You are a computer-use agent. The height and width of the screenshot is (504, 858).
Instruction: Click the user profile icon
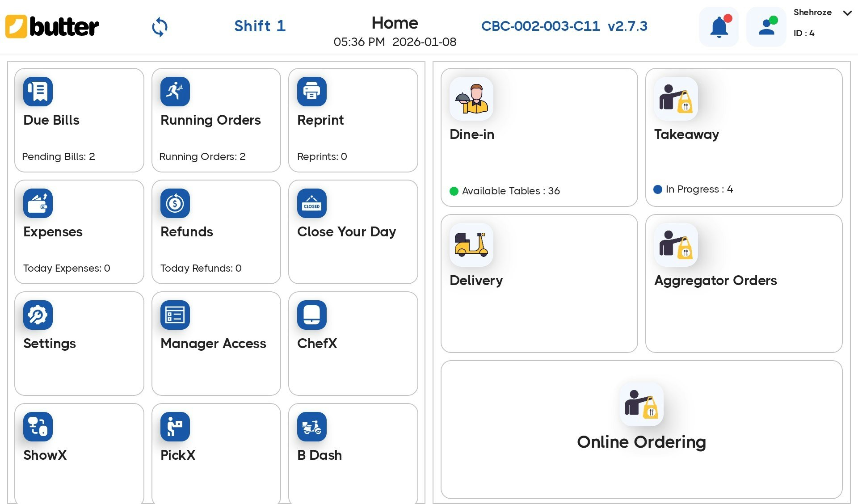[766, 27]
